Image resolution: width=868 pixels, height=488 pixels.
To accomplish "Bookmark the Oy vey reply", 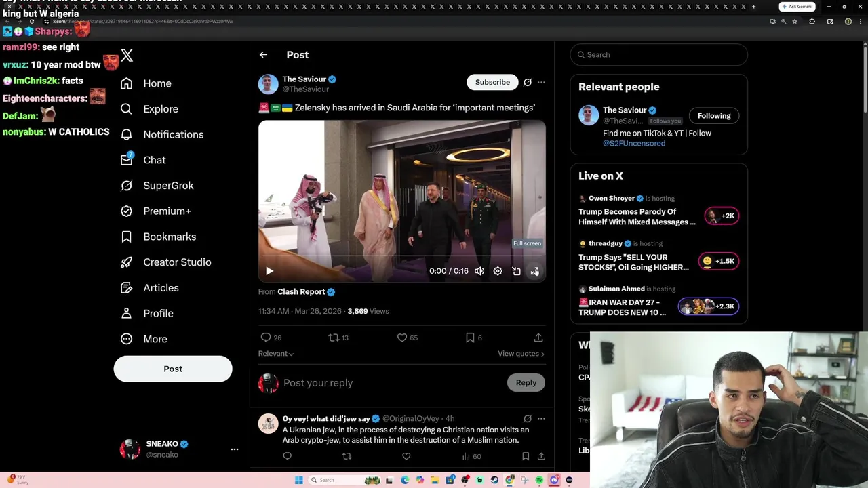I will pyautogui.click(x=526, y=456).
